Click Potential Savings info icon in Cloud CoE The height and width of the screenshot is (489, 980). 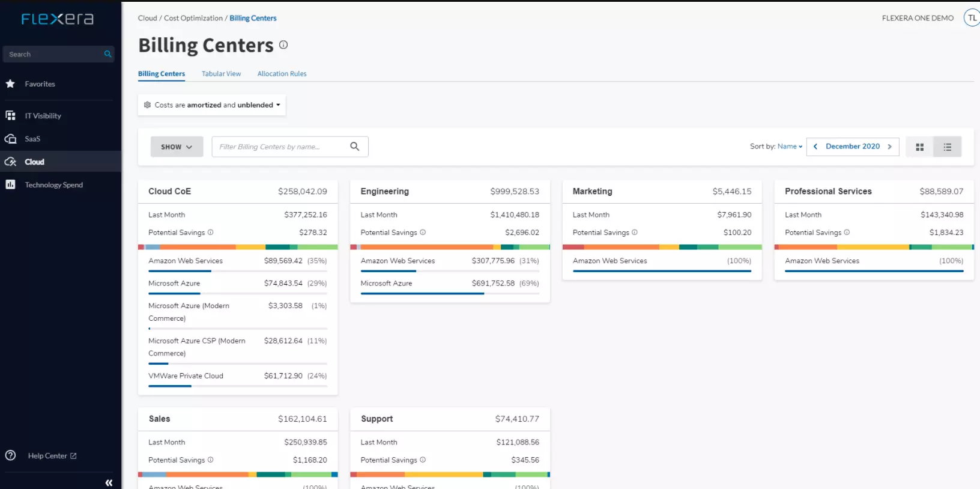pos(210,232)
